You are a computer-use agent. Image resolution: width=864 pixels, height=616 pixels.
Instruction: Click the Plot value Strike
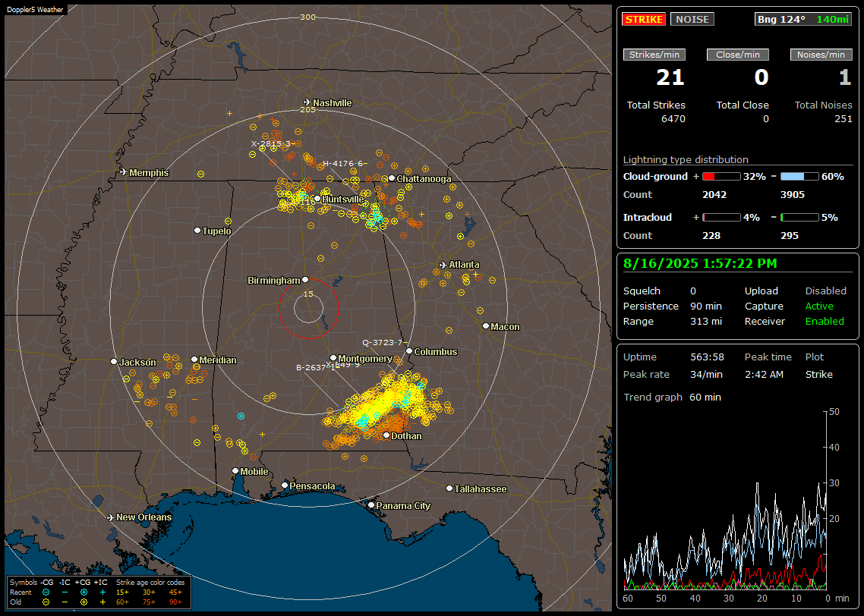click(x=818, y=374)
